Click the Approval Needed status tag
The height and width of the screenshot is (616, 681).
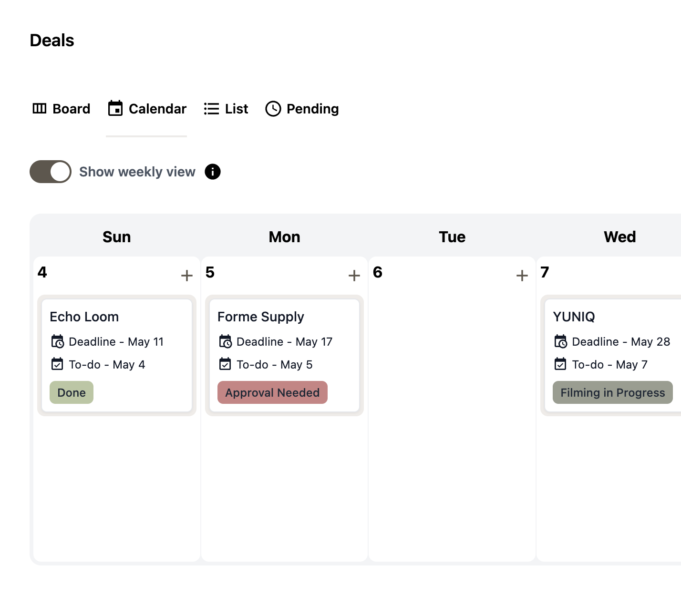coord(272,392)
